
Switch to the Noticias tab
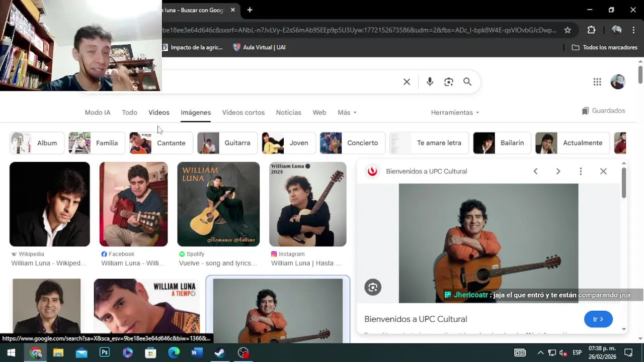coord(289,113)
